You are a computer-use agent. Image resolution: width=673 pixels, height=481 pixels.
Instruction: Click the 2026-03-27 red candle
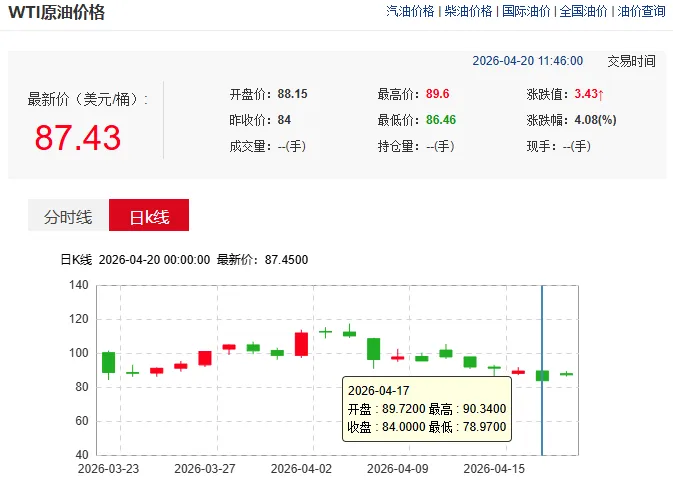pyautogui.click(x=205, y=358)
